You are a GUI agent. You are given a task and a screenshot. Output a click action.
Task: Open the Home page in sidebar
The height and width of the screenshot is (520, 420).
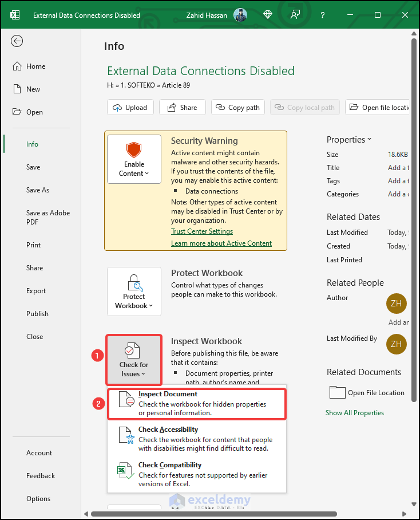click(29, 66)
